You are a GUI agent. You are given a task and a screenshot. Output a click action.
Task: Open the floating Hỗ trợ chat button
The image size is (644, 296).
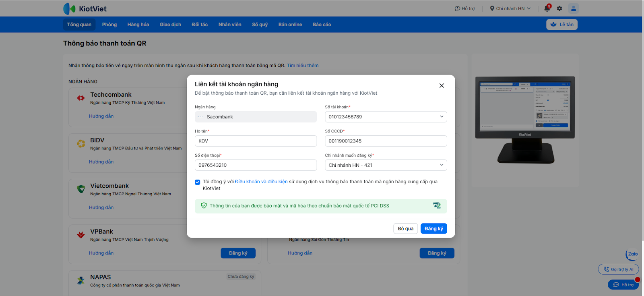pyautogui.click(x=623, y=285)
